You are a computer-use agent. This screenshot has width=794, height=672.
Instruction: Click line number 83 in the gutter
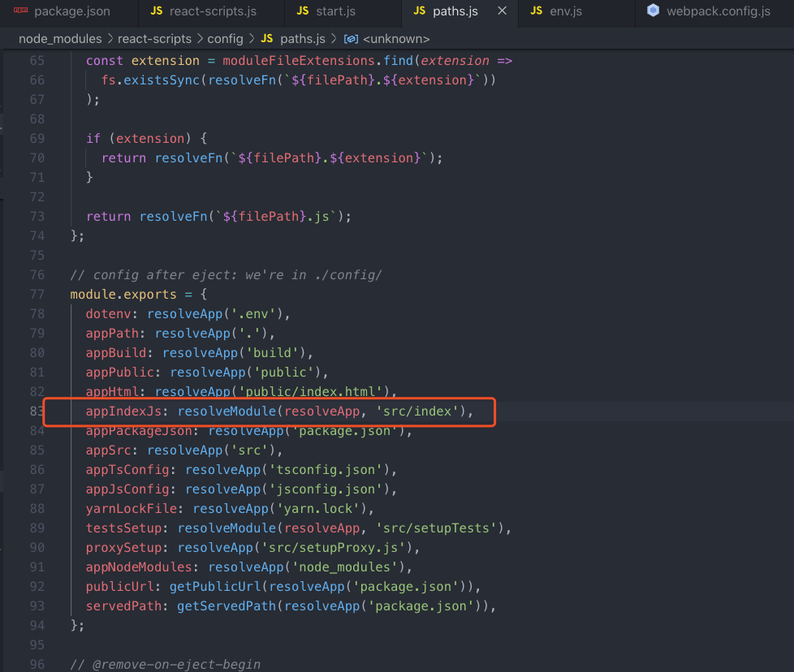pos(37,411)
